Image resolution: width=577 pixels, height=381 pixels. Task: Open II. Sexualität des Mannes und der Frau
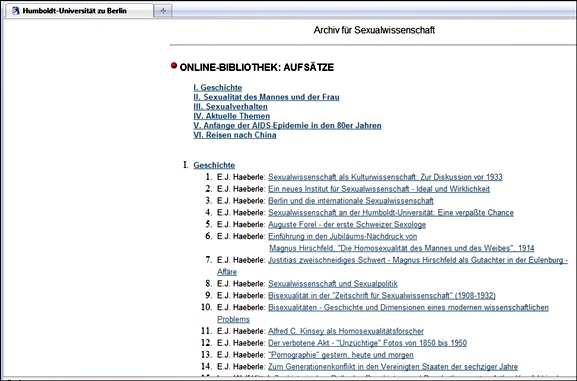[x=266, y=97]
